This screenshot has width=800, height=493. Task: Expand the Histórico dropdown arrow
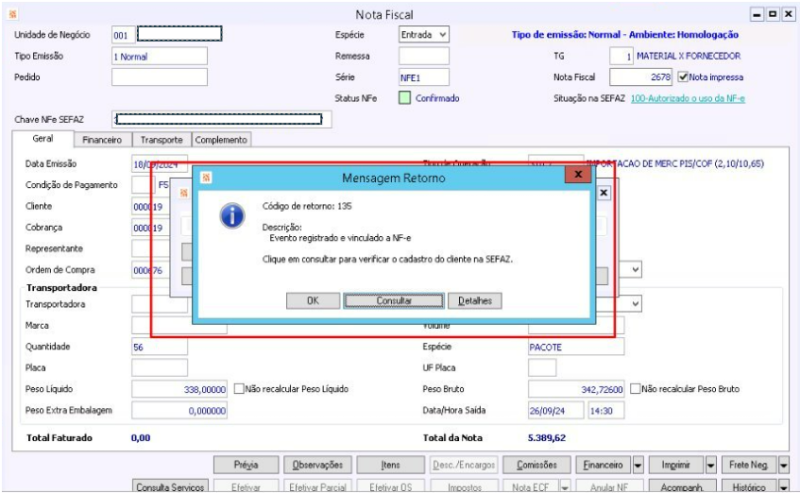[x=784, y=487]
